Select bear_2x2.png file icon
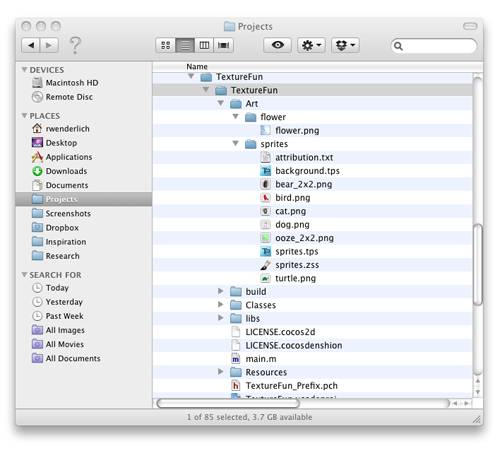The height and width of the screenshot is (451, 500). [265, 184]
